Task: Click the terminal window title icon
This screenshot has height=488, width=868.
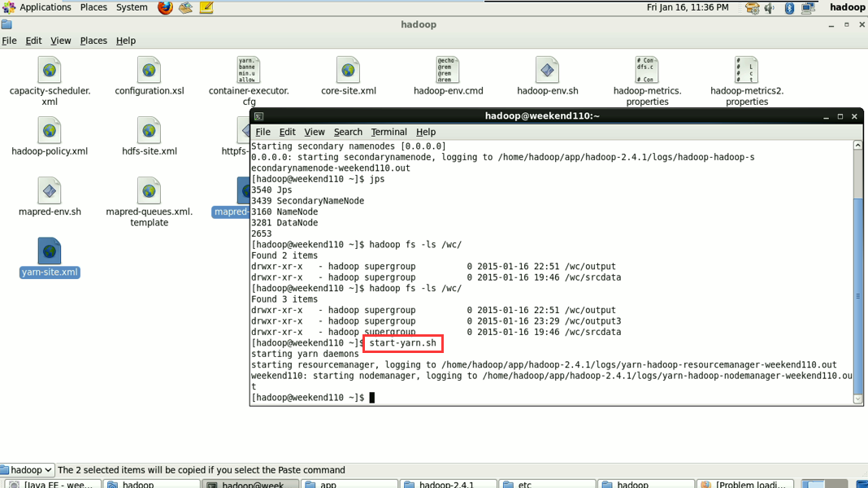Action: [x=258, y=116]
